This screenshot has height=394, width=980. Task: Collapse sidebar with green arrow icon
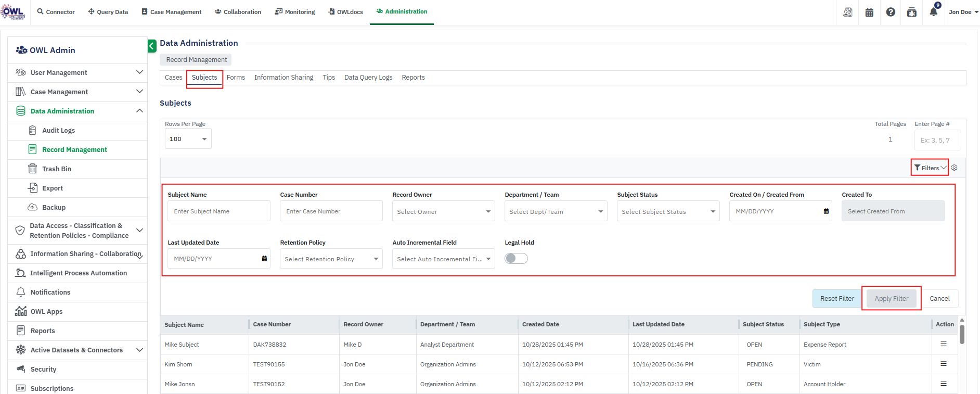(x=152, y=46)
